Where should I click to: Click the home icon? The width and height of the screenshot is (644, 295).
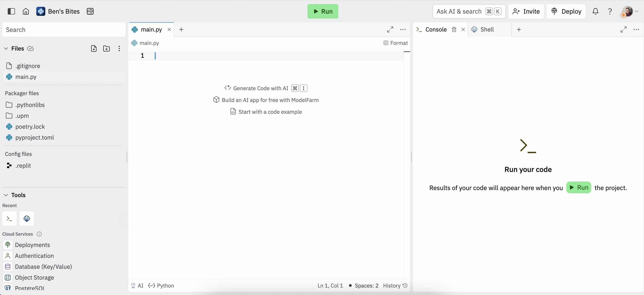coord(26,11)
